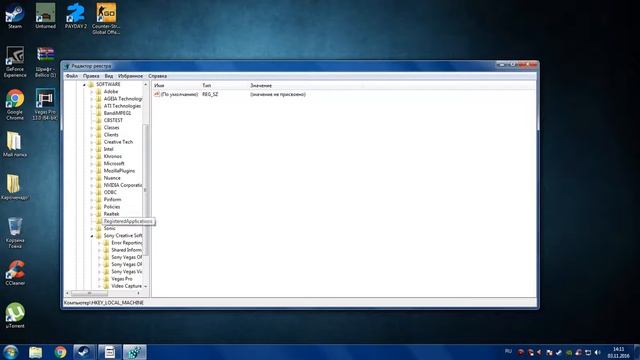Expand the Policies key
The height and width of the screenshot is (360, 640).
tap(91, 207)
